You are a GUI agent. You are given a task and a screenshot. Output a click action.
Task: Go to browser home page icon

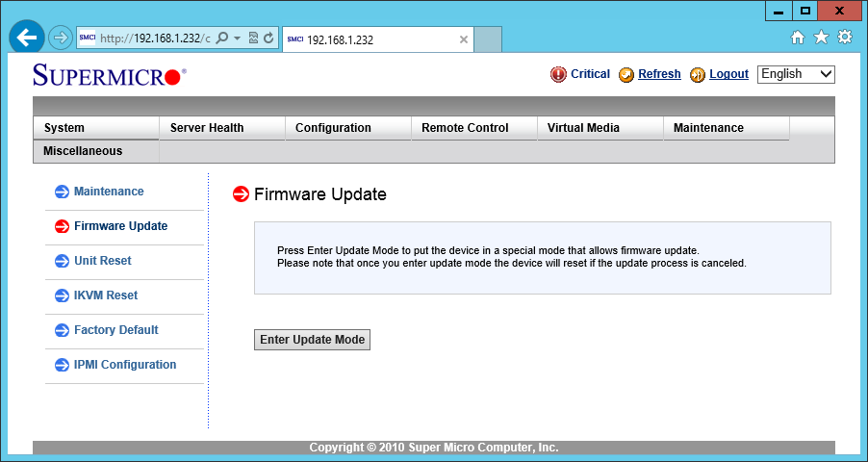[x=798, y=38]
